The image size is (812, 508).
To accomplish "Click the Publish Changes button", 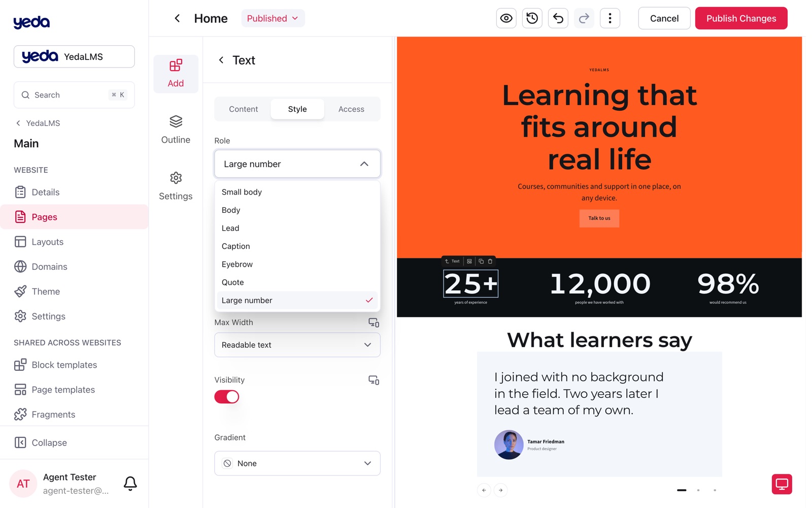I will [741, 18].
